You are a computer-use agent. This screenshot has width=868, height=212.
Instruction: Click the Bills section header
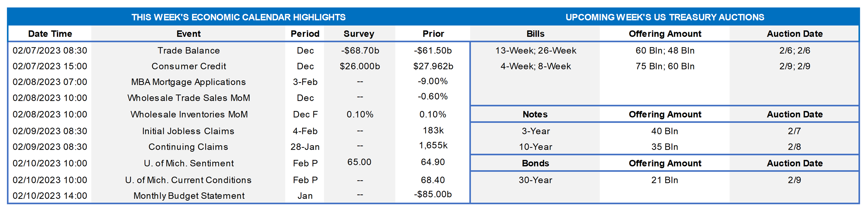click(535, 34)
